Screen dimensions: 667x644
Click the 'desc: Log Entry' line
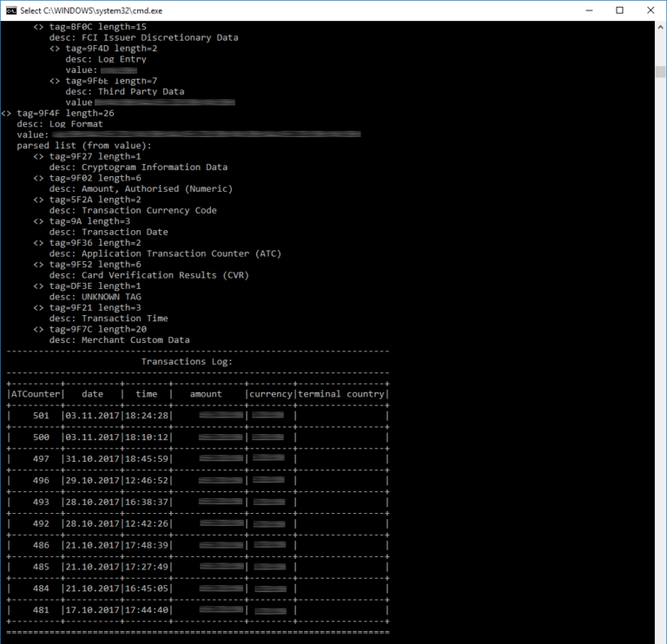point(106,59)
